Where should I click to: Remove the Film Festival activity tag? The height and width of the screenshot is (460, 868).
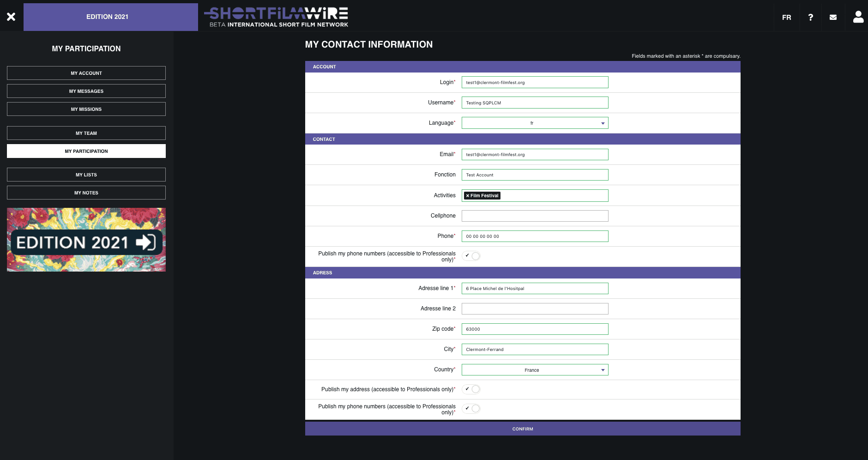tap(467, 196)
